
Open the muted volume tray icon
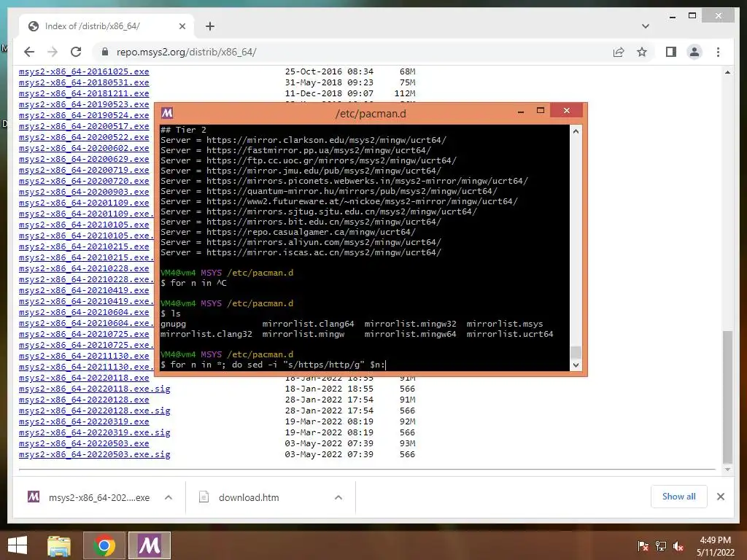[678, 546]
